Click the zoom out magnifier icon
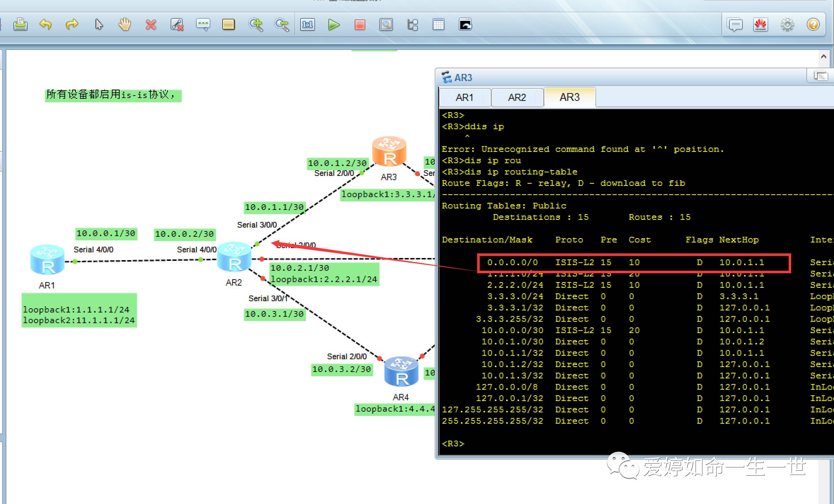 point(282,24)
